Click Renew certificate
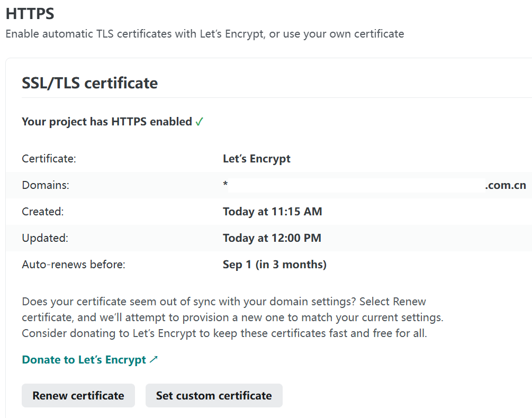This screenshot has width=532, height=418. [78, 395]
